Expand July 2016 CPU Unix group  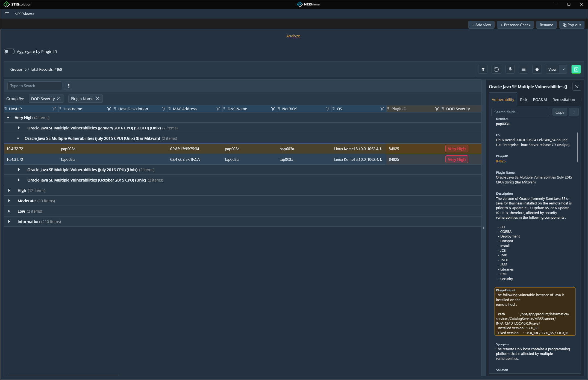click(x=19, y=170)
